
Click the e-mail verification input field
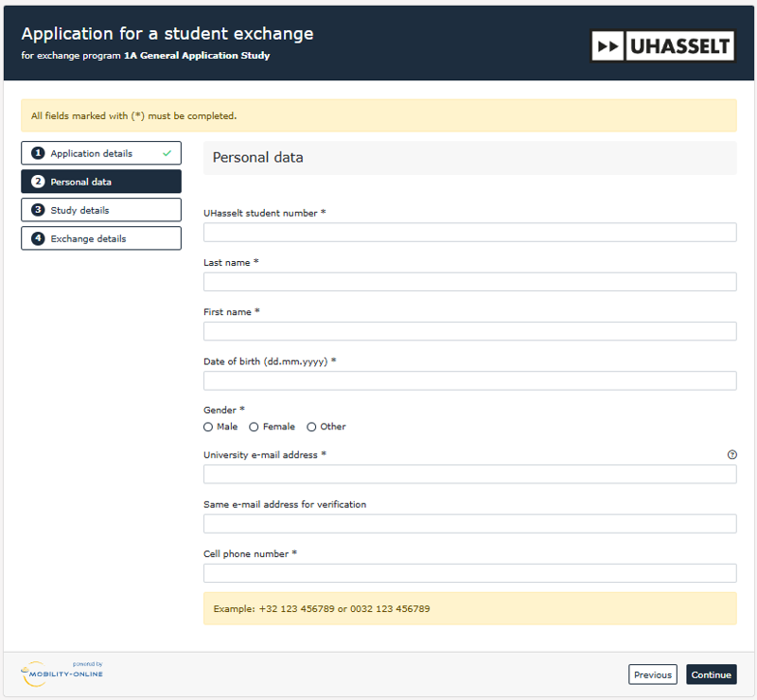(x=469, y=524)
